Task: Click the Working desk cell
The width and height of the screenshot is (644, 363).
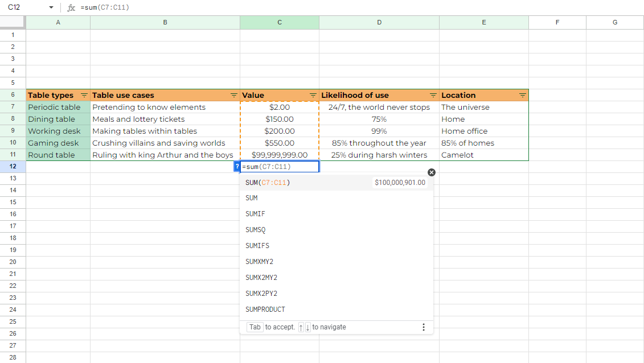Action: coord(58,131)
